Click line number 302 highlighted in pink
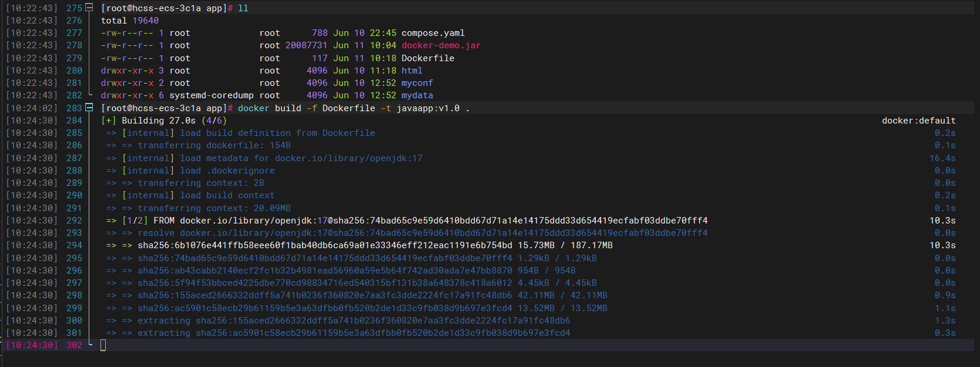This screenshot has width=980, height=367. [74, 345]
